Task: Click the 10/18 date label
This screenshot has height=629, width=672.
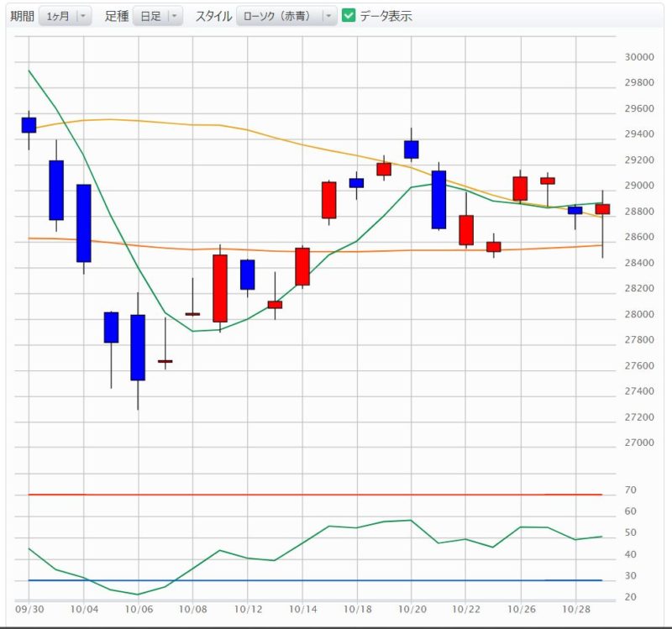Action: coord(358,609)
